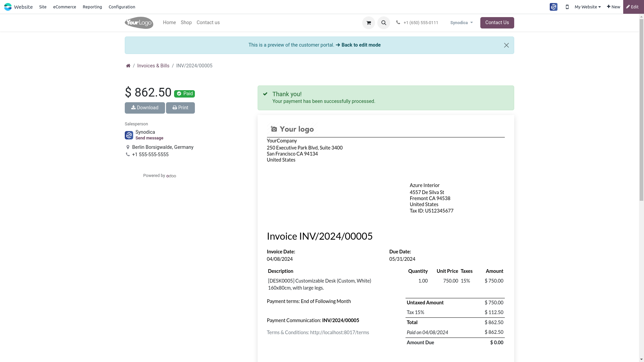
Task: Click the green checkmark in Thank you alert
Action: (x=265, y=94)
